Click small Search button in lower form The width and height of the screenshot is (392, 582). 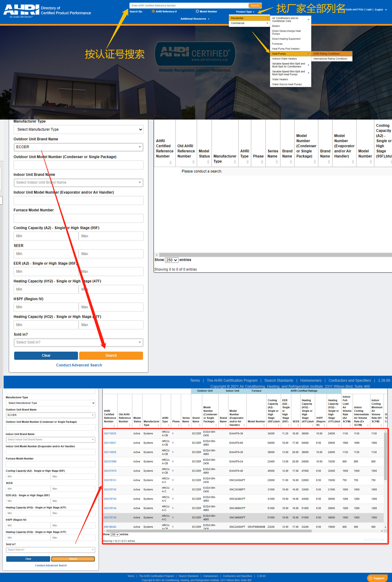point(73,559)
